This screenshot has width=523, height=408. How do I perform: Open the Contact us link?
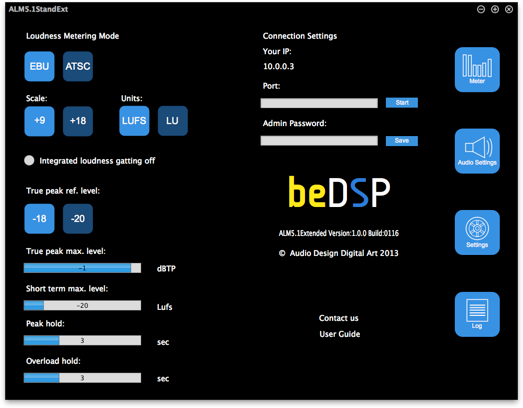click(339, 318)
